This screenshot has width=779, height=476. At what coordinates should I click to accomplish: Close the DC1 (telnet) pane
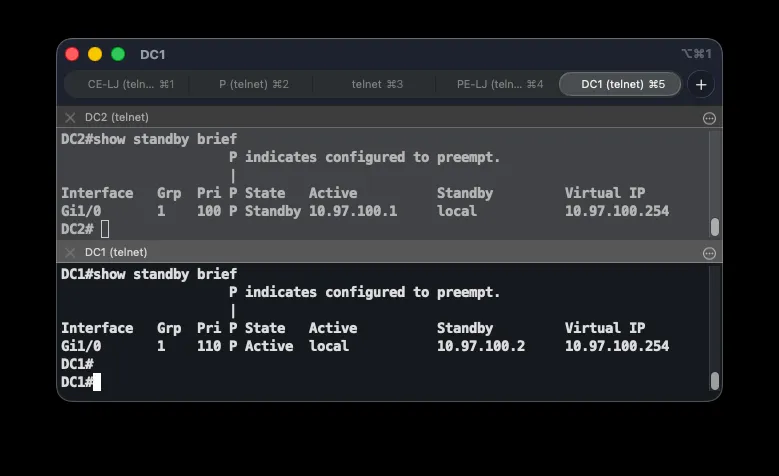coord(70,252)
